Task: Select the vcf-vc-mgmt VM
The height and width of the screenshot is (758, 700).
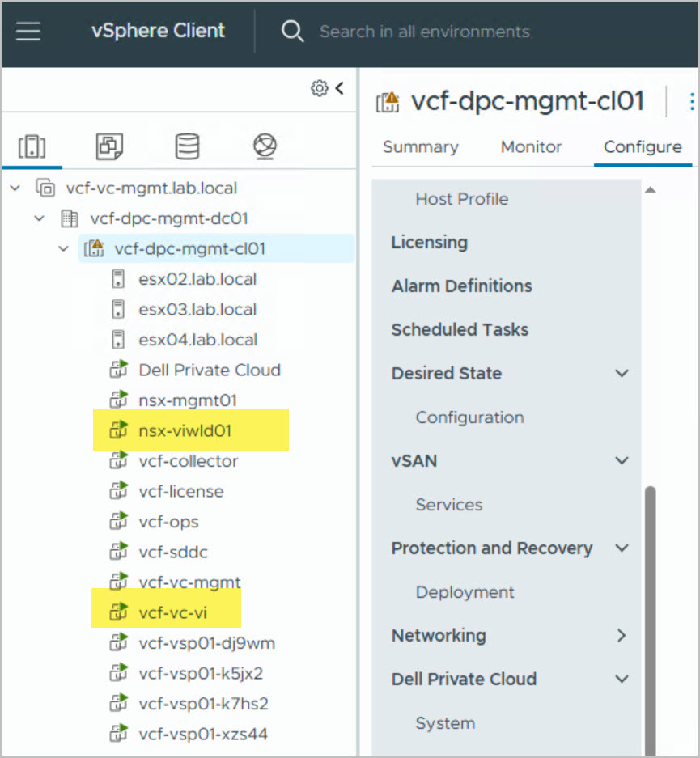Action: point(189,582)
